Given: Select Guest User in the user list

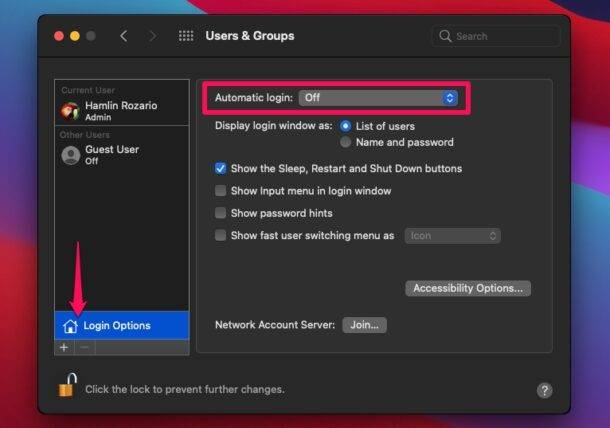Looking at the screenshot, I should pos(122,155).
